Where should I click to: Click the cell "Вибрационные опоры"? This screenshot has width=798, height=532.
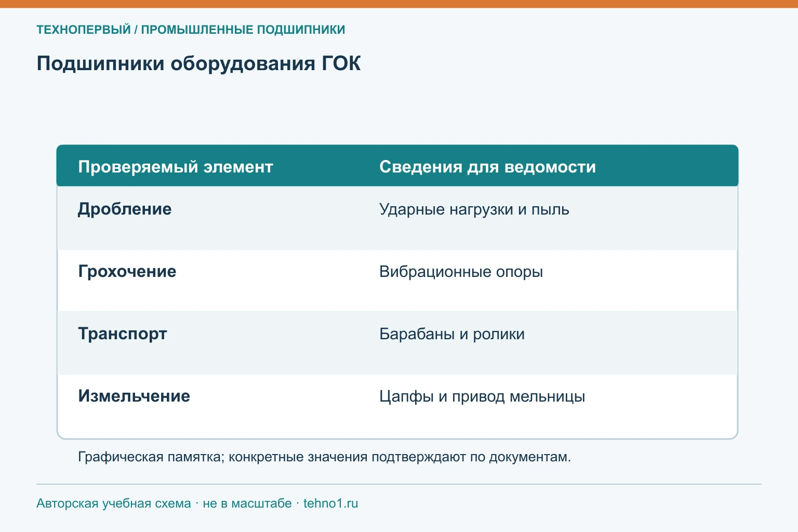coord(461,272)
